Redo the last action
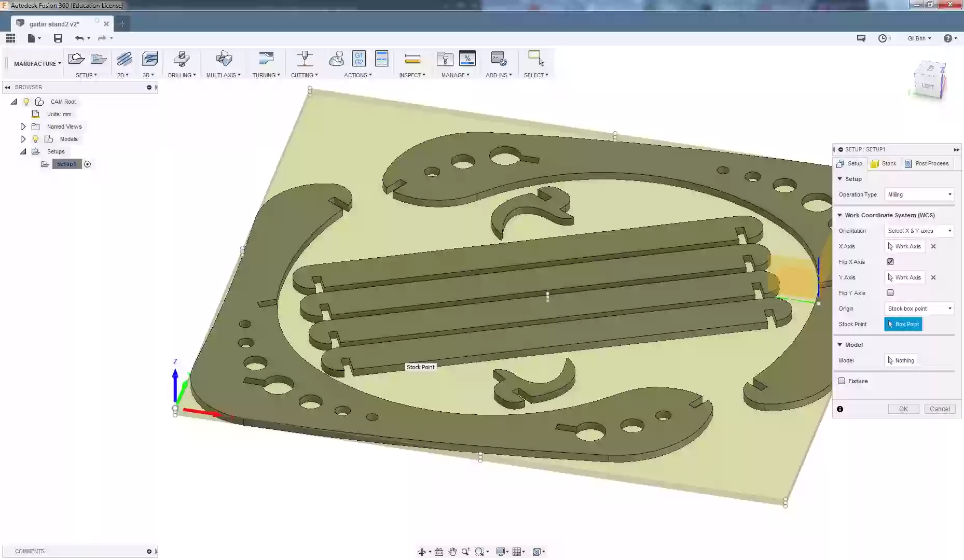Image resolution: width=964 pixels, height=560 pixels. click(102, 38)
